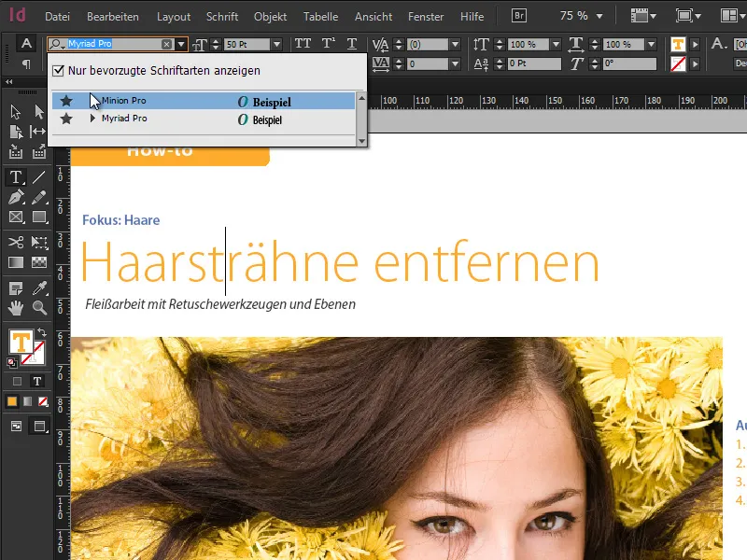The width and height of the screenshot is (747, 560).
Task: Open Adobe Bridge with Br icon
Action: point(519,16)
